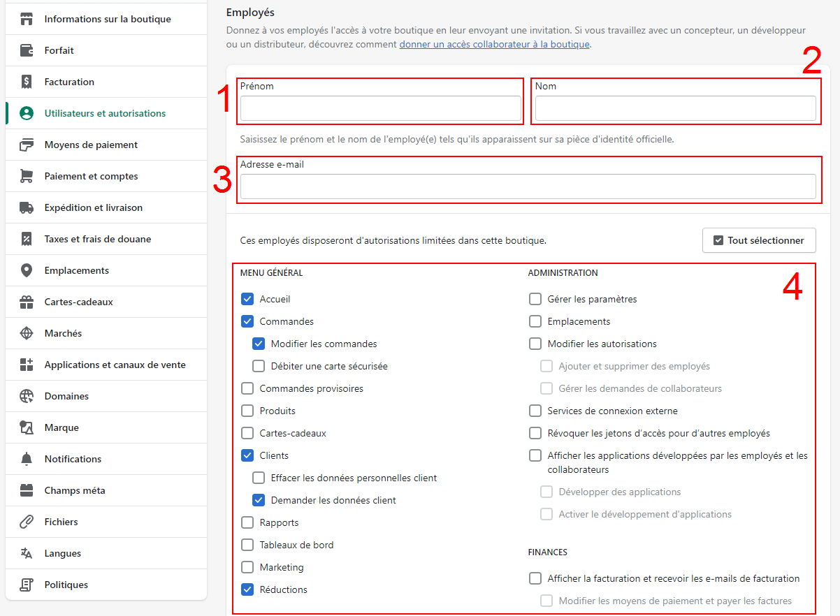Click the Adresse e-mail input field
The image size is (840, 616).
pyautogui.click(x=528, y=186)
